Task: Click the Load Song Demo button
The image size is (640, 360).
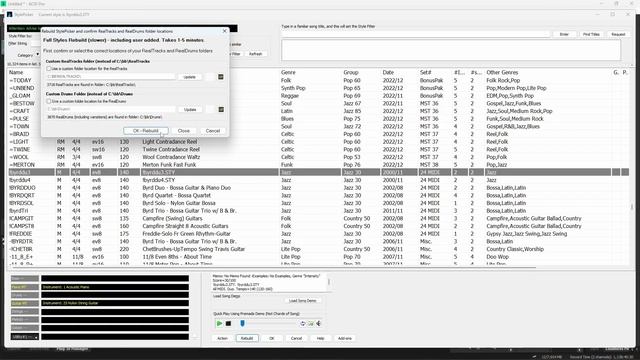Action: (x=302, y=301)
